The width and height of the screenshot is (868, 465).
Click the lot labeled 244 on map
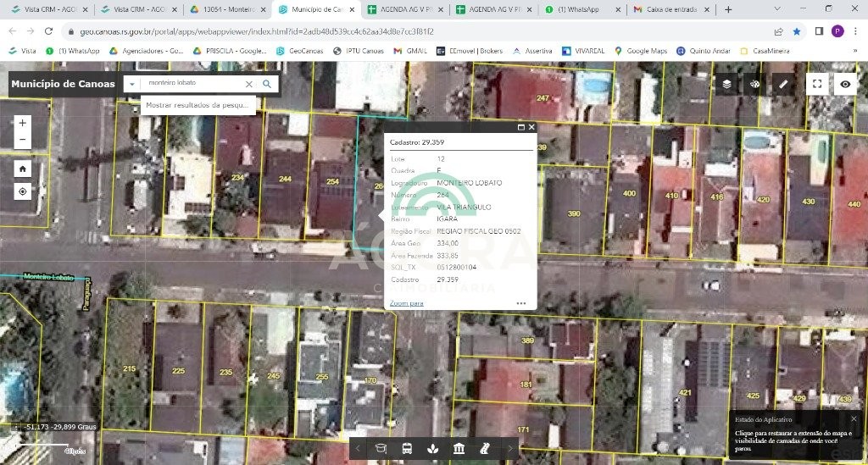(x=285, y=180)
